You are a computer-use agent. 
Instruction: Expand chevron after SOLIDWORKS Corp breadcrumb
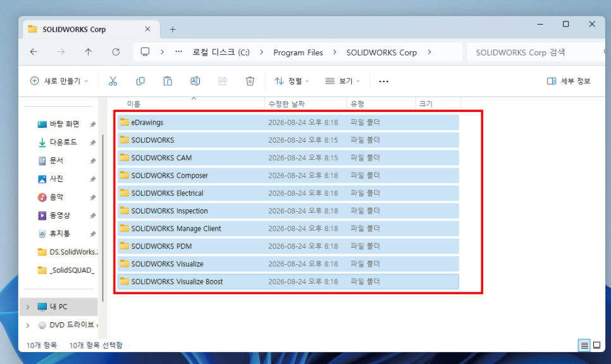tap(429, 52)
